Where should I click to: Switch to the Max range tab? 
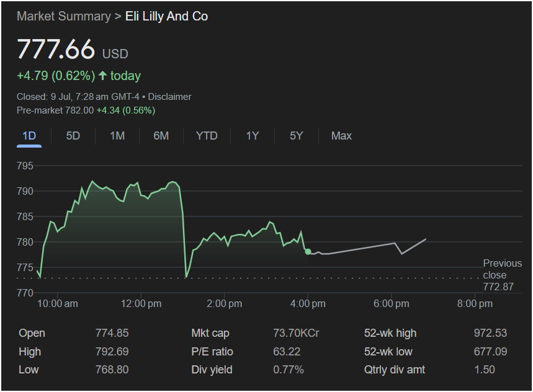342,136
